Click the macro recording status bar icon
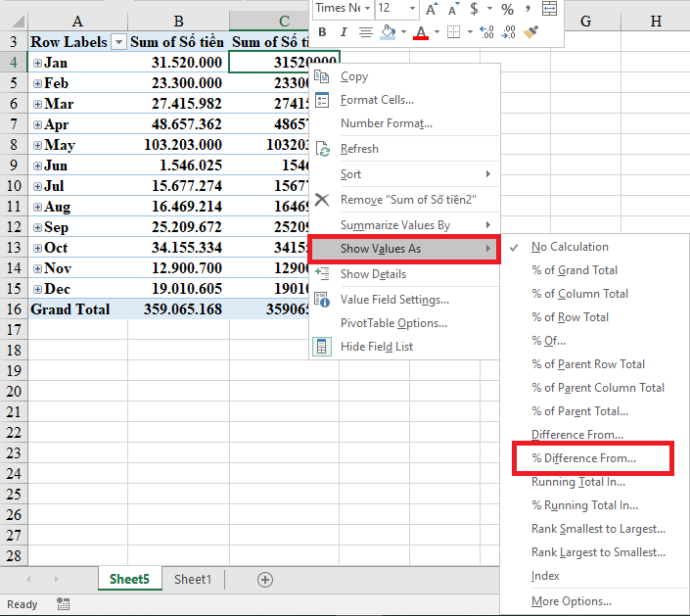The image size is (690, 616). tap(64, 604)
